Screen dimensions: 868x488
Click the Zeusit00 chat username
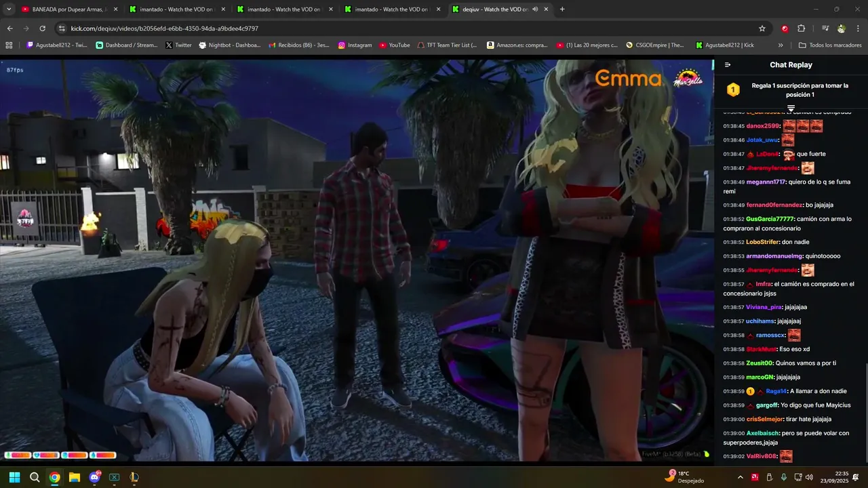pyautogui.click(x=759, y=363)
